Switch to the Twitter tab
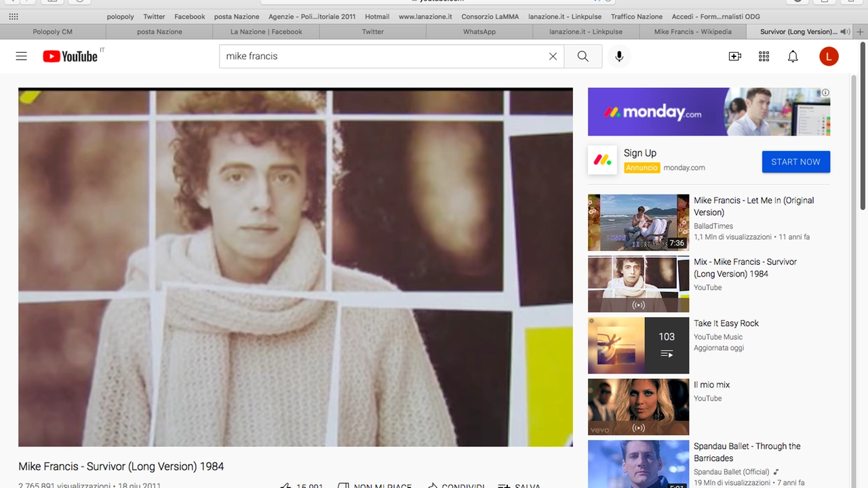This screenshot has width=868, height=488. pyautogui.click(x=373, y=32)
